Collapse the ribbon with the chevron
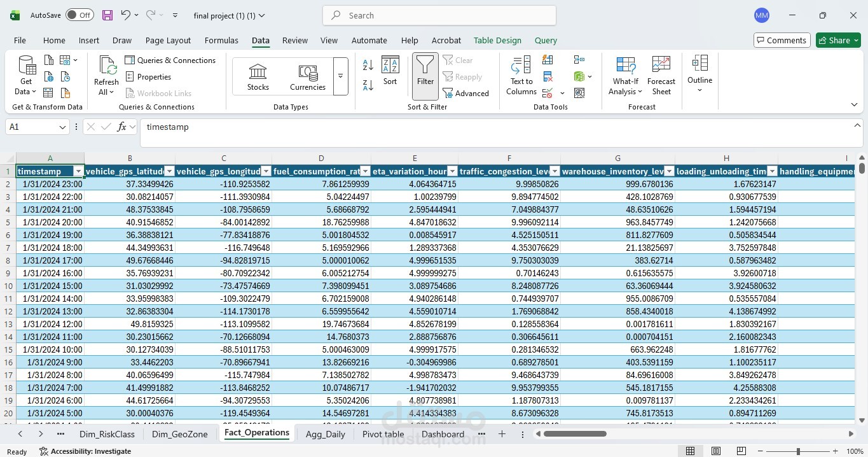This screenshot has height=457, width=868. tap(854, 104)
